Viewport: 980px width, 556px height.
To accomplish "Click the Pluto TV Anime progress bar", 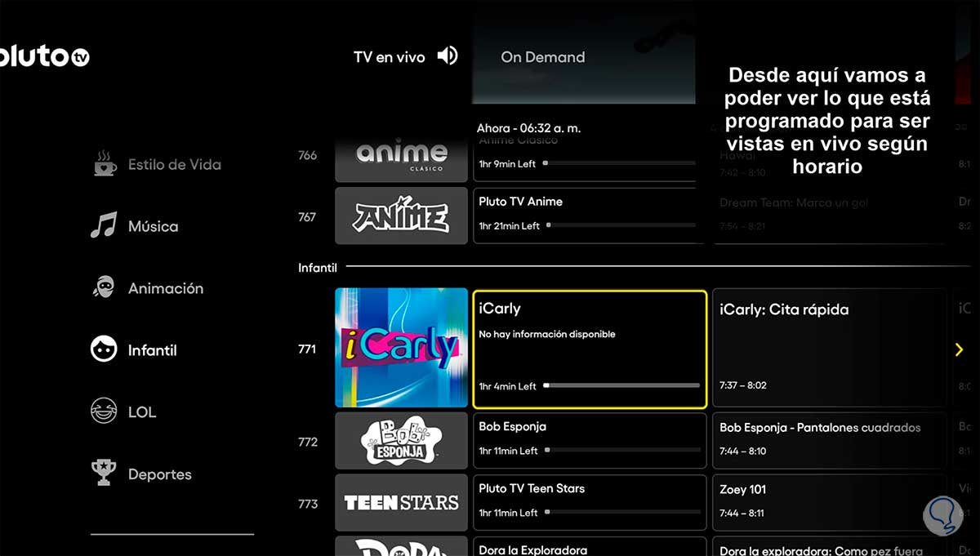I will tap(621, 225).
